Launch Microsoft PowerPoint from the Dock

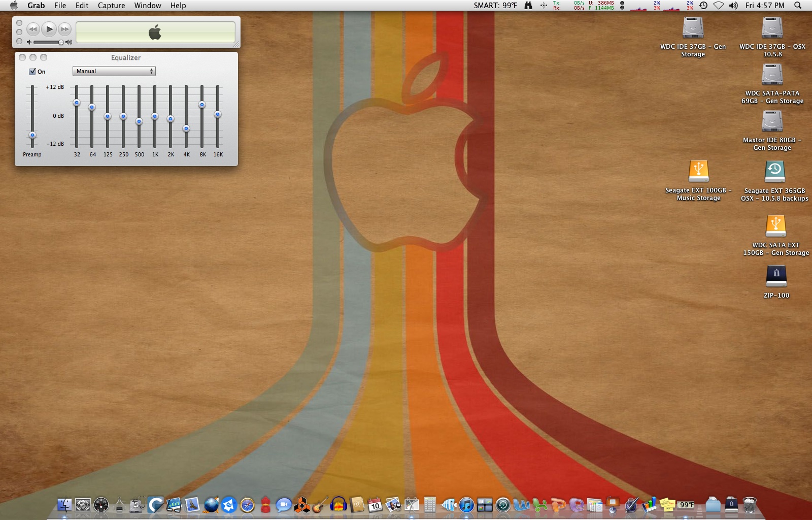pos(558,505)
